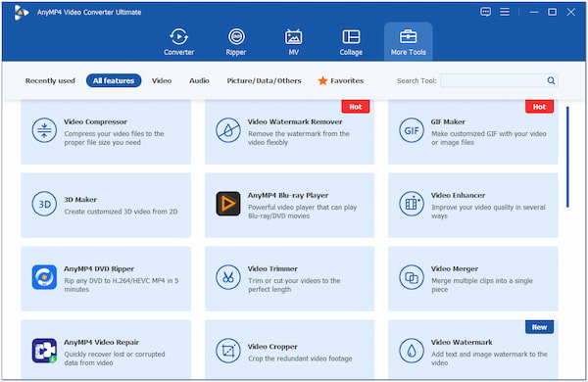
Task: Open AnyMP4 DVD Ripper title
Action: point(99,268)
